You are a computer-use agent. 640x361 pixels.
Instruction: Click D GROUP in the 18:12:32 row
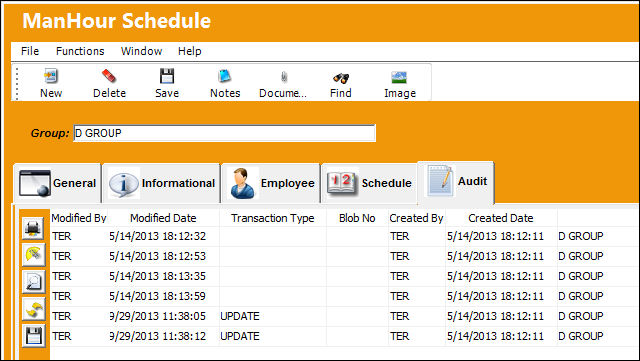click(580, 236)
